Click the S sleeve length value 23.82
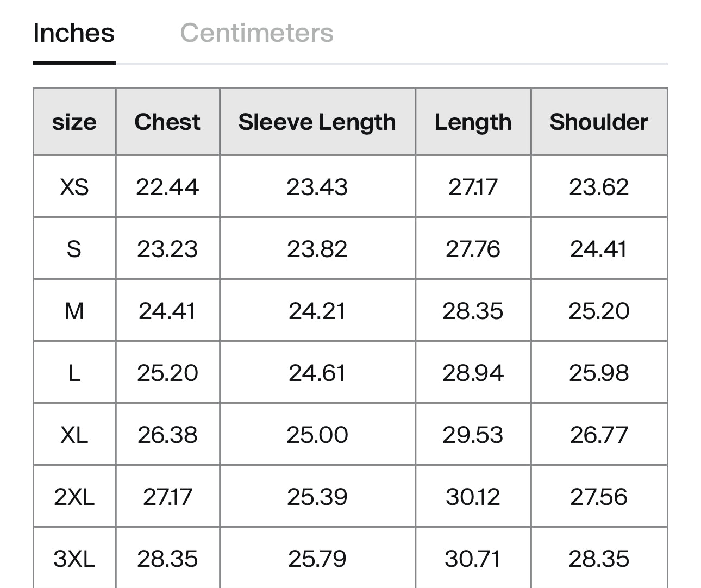Viewport: 701px width, 588px height. point(317,249)
